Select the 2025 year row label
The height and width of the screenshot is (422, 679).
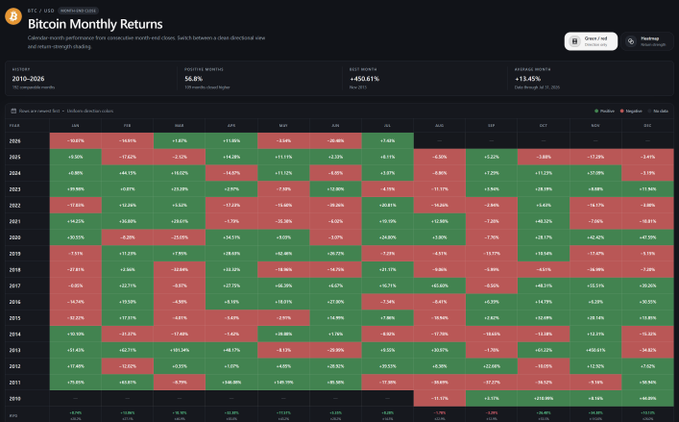tap(15, 157)
